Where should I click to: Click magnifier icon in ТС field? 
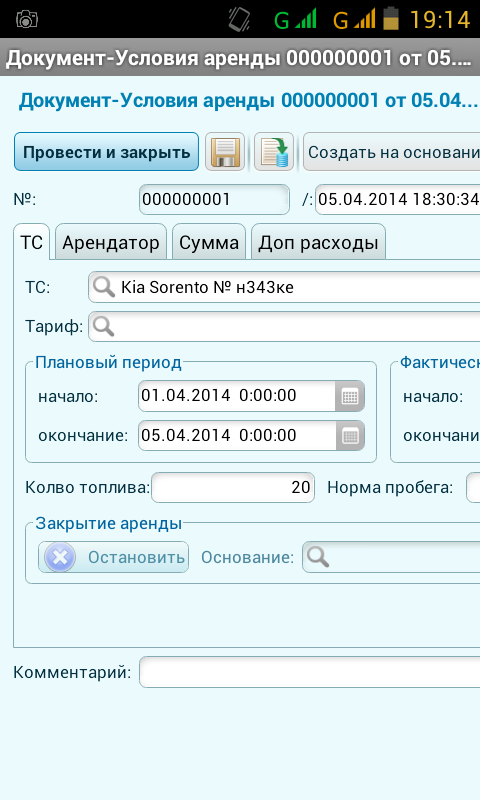coord(104,287)
